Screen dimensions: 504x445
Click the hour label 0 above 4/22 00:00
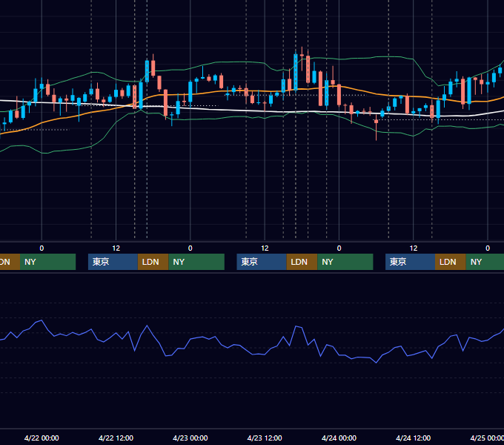click(x=42, y=248)
